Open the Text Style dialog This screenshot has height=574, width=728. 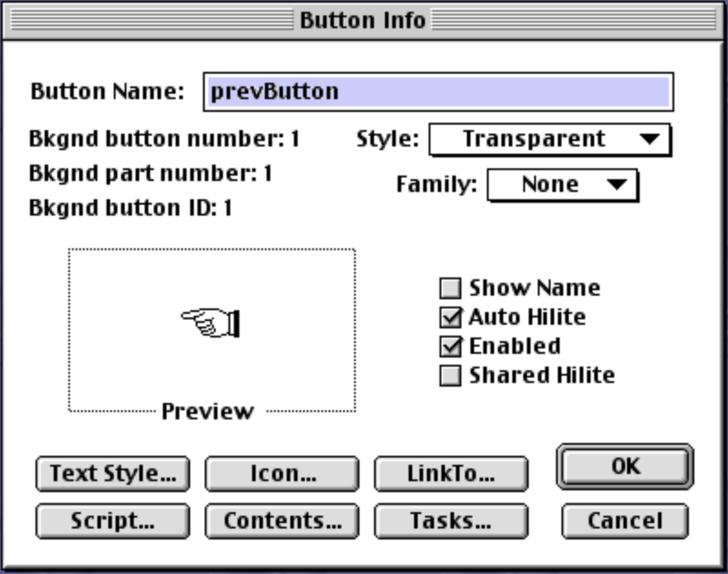coord(111,472)
